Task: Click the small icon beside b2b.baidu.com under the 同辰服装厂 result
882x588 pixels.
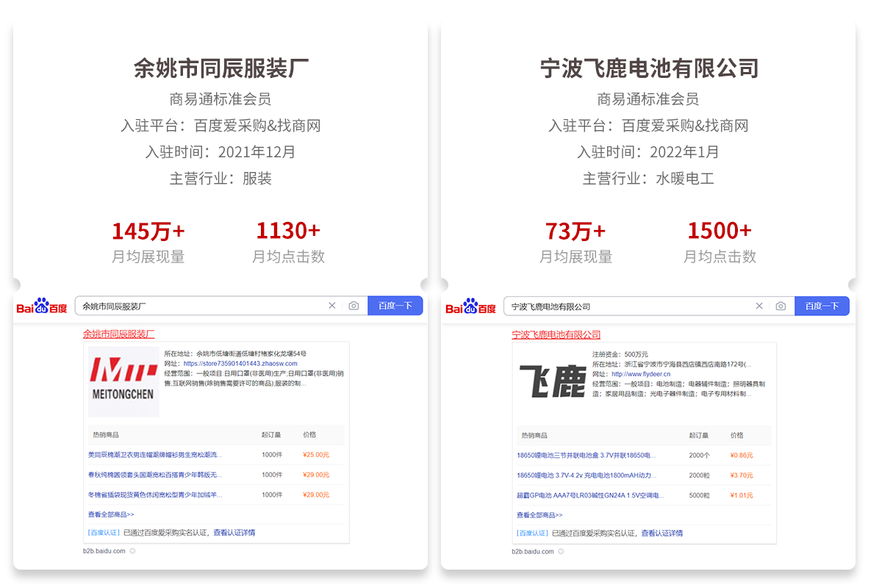Action: coord(132,551)
